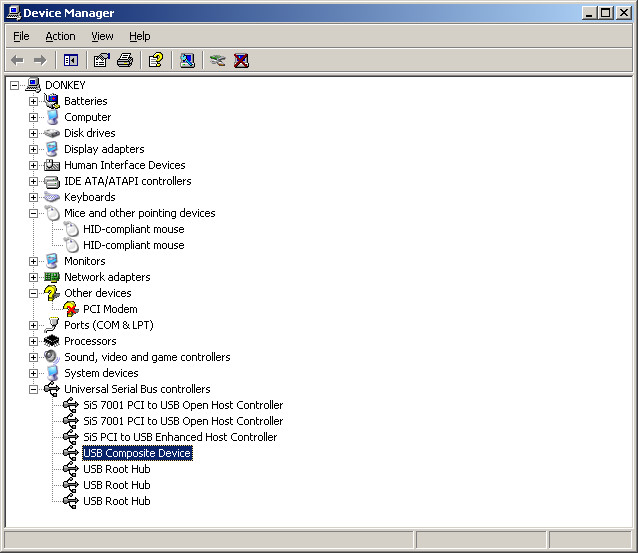Click the Update Driver toolbar icon
This screenshot has height=553, width=638.
[x=217, y=60]
